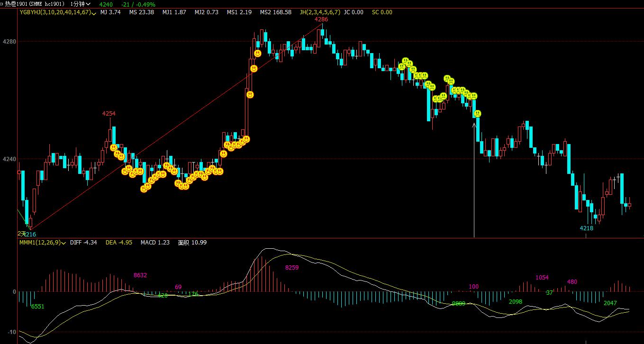Viewport: 644px width, 344px height.
Task: Click the DEA -4.95 readout
Action: pyautogui.click(x=118, y=243)
